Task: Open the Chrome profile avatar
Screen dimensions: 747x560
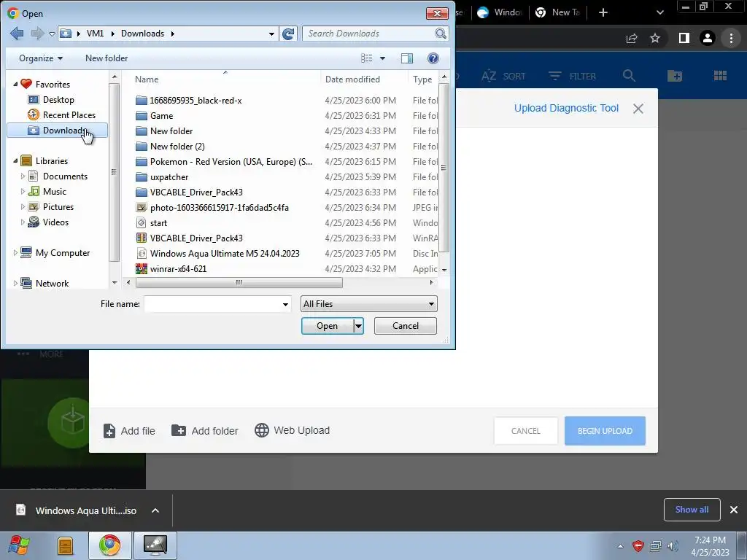Action: (x=707, y=38)
